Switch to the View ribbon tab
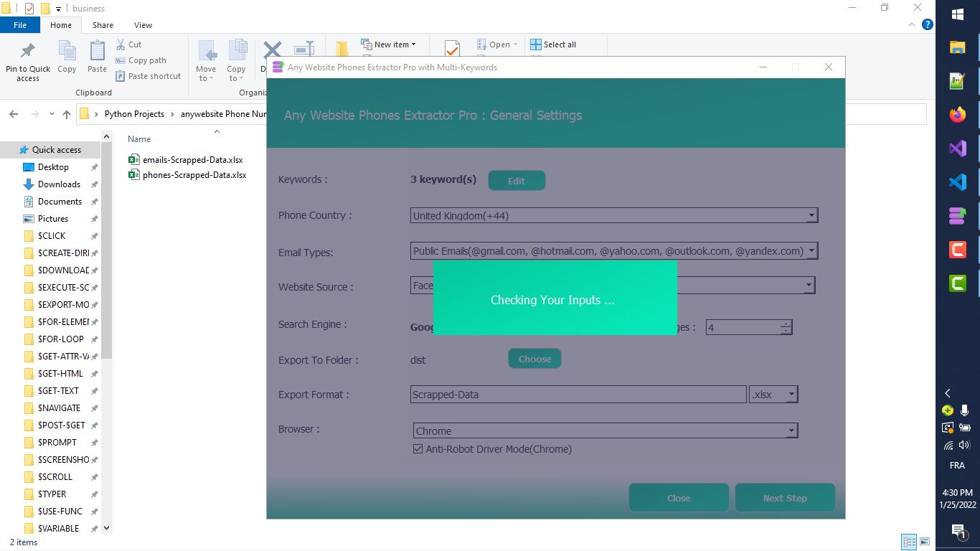The width and height of the screenshot is (980, 551). [143, 25]
